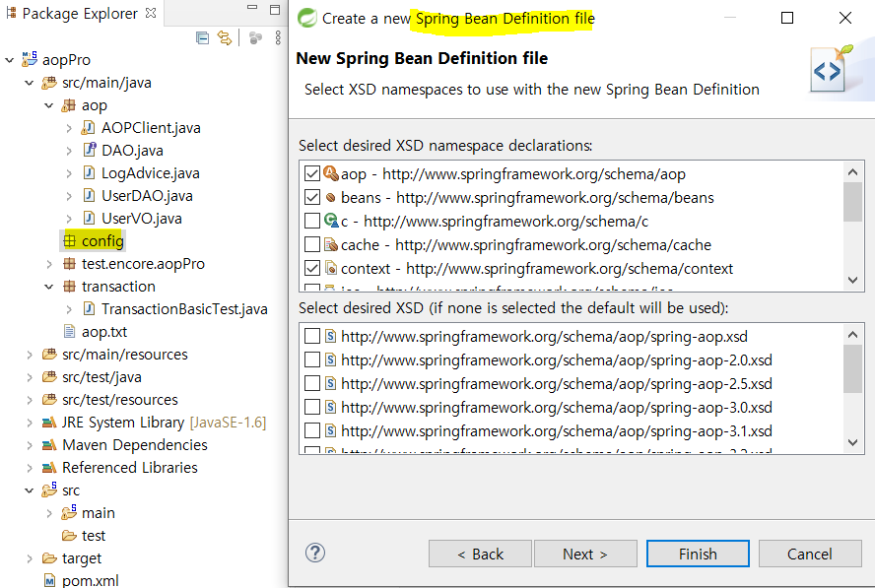This screenshot has height=588, width=875.
Task: Select the UserDAO.java file icon
Action: tap(89, 195)
